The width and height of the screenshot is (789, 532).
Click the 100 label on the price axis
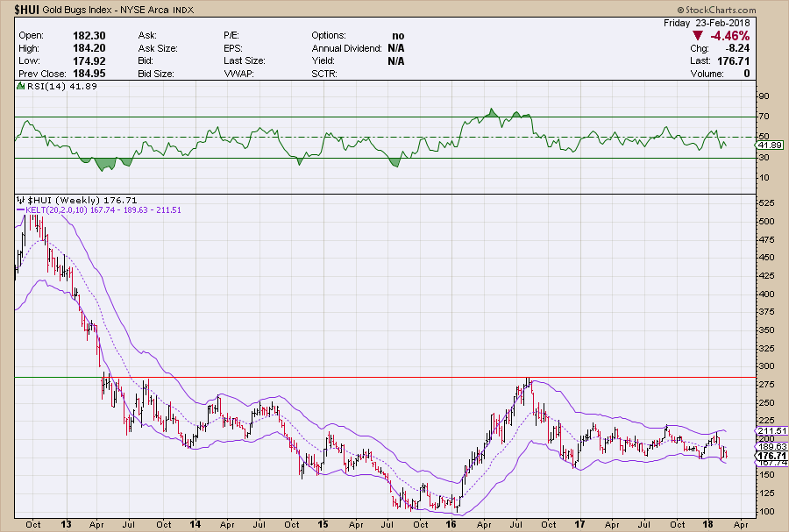(766, 511)
